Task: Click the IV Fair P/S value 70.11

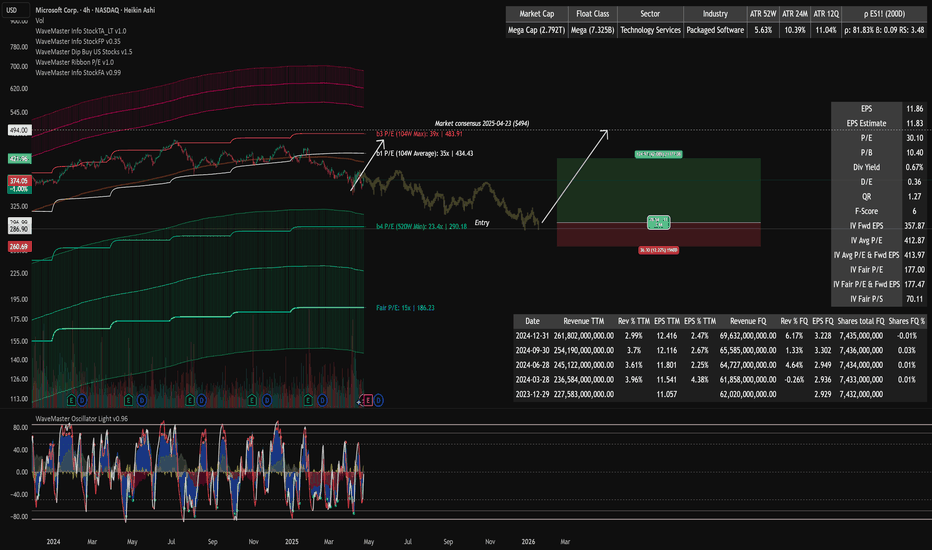Action: [915, 299]
